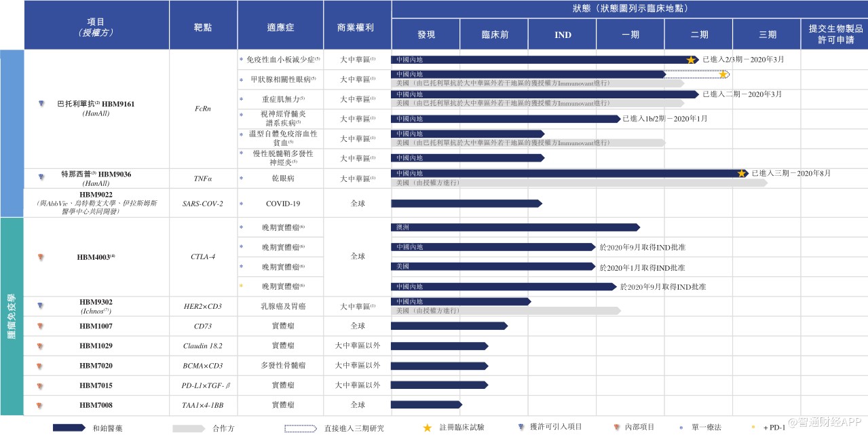The width and height of the screenshot is (868, 435).
Task: Click the gold star on the HBM9036 dry eye bar
Action: point(742,174)
